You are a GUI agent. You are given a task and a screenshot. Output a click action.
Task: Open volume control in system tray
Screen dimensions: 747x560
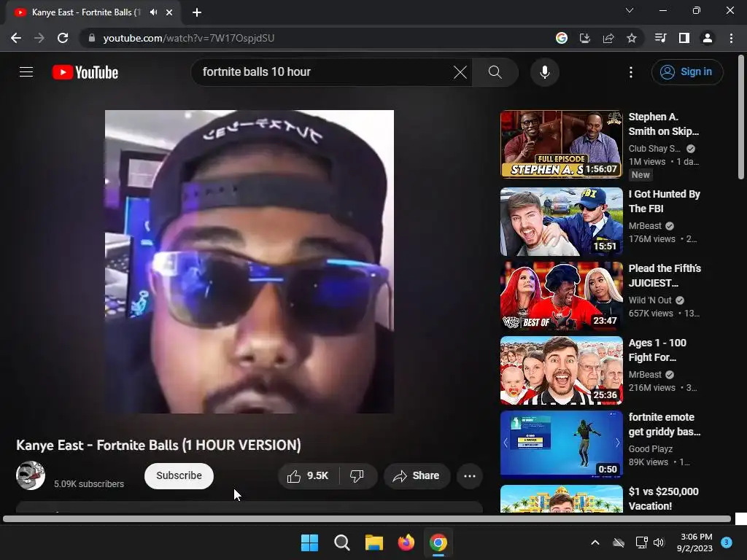click(x=659, y=542)
